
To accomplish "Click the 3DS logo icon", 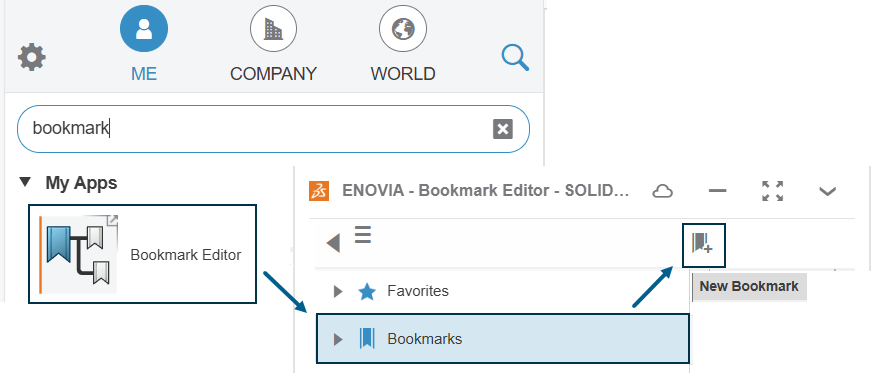I will (x=319, y=190).
